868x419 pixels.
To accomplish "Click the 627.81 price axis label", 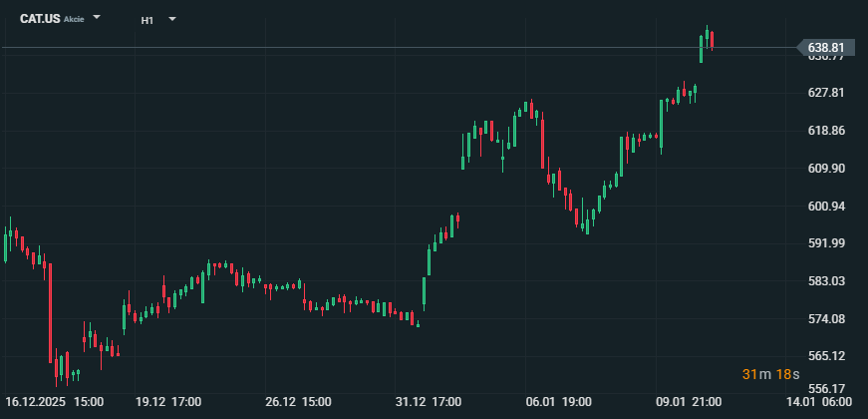I will (x=825, y=93).
